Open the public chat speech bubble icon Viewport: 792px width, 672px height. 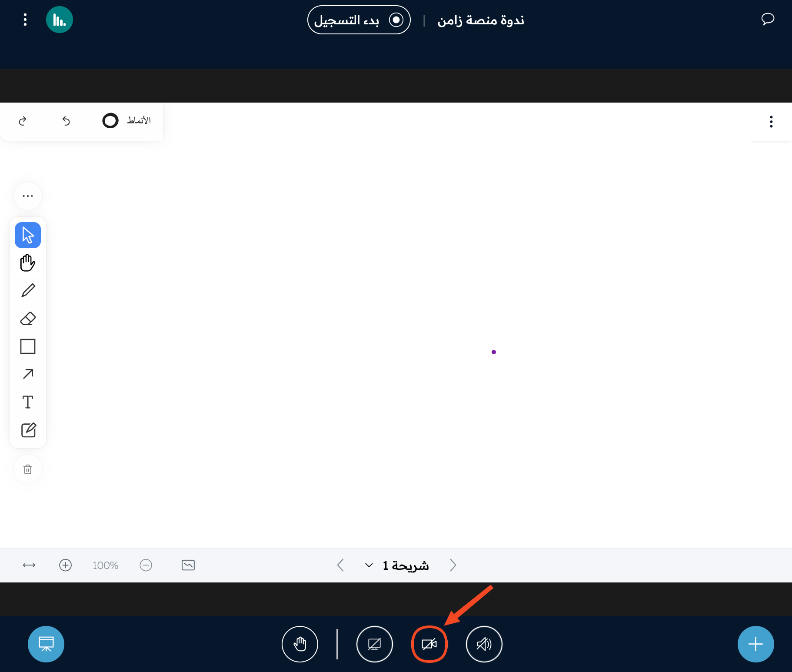(x=768, y=19)
